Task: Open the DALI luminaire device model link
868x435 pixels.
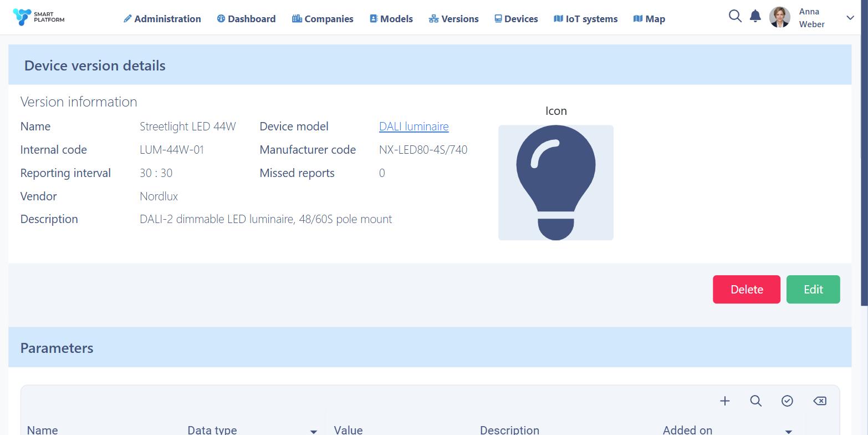Action: [413, 127]
